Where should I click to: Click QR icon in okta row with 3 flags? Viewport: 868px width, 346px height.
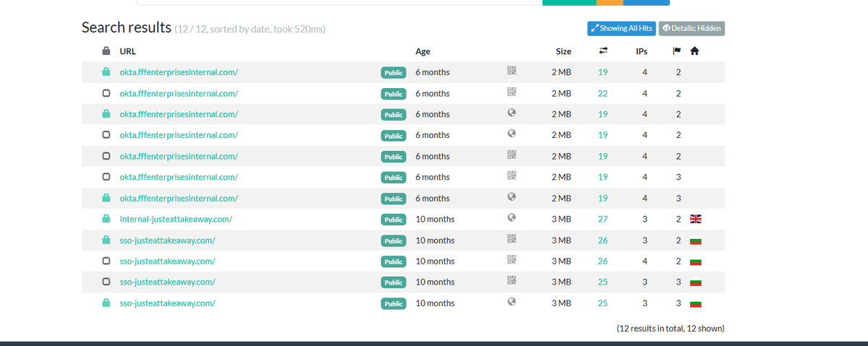tap(511, 176)
